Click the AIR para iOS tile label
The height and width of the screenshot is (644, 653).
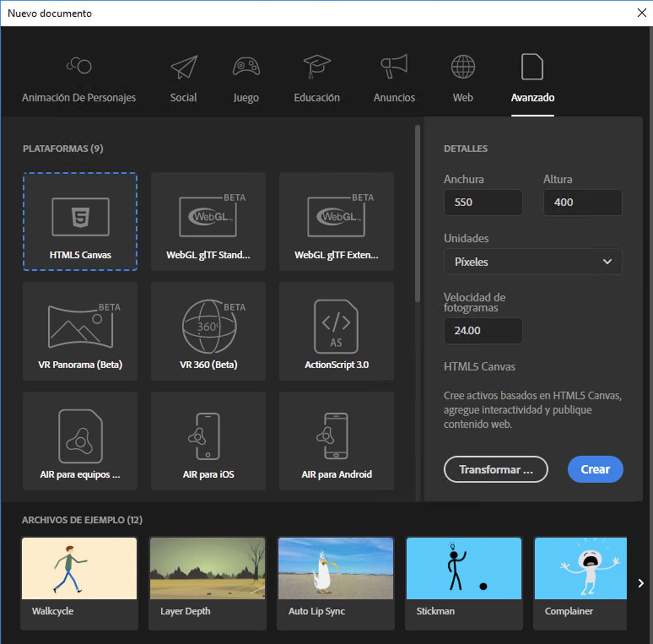(x=209, y=475)
